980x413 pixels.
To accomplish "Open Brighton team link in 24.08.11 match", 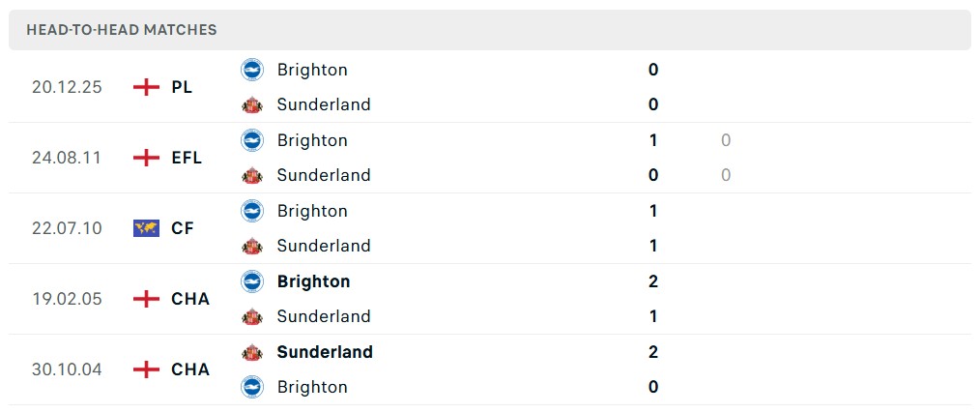I will point(312,140).
